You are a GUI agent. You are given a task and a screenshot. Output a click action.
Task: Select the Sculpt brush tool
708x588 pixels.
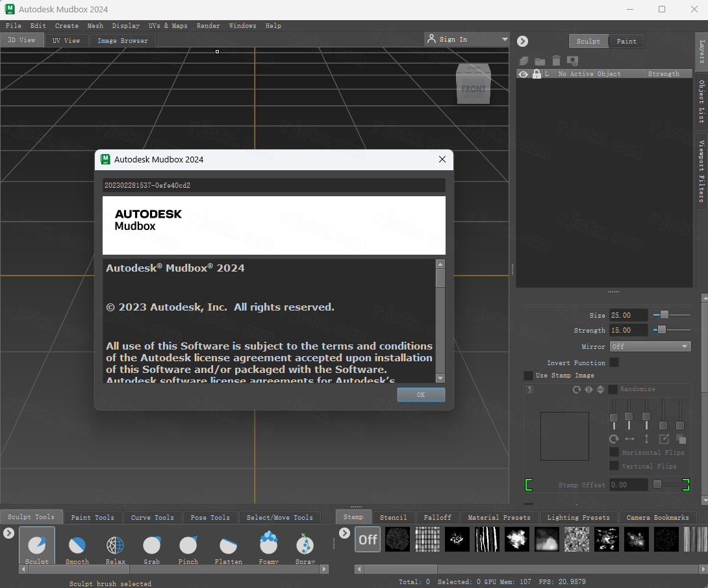pos(37,546)
